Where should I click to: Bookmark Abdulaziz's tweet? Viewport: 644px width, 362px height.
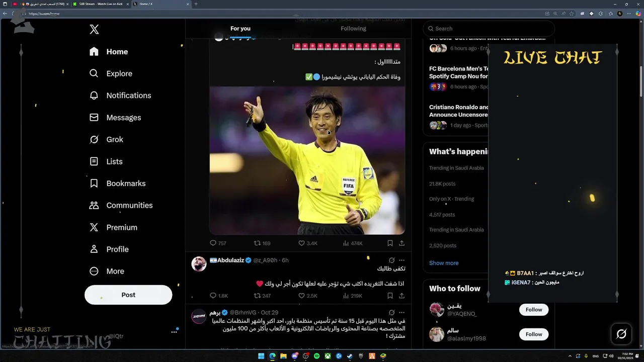coord(390,296)
